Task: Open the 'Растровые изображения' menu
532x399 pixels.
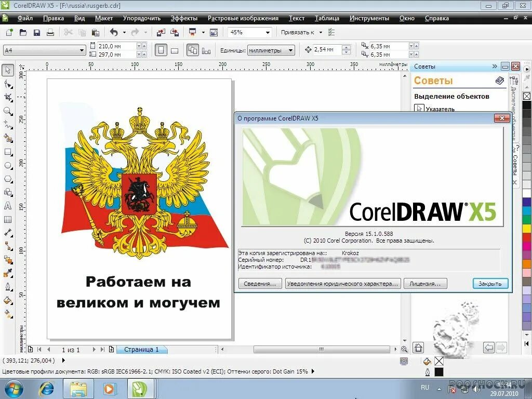Action: coord(243,18)
